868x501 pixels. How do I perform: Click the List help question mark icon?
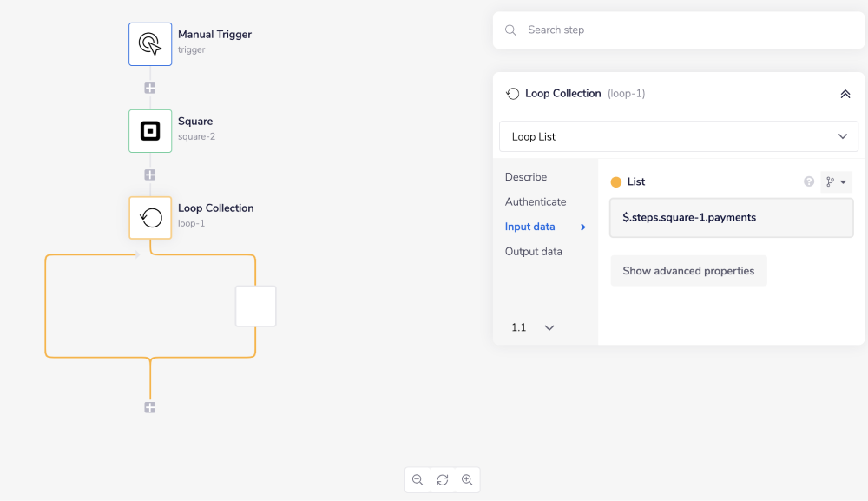click(x=809, y=181)
